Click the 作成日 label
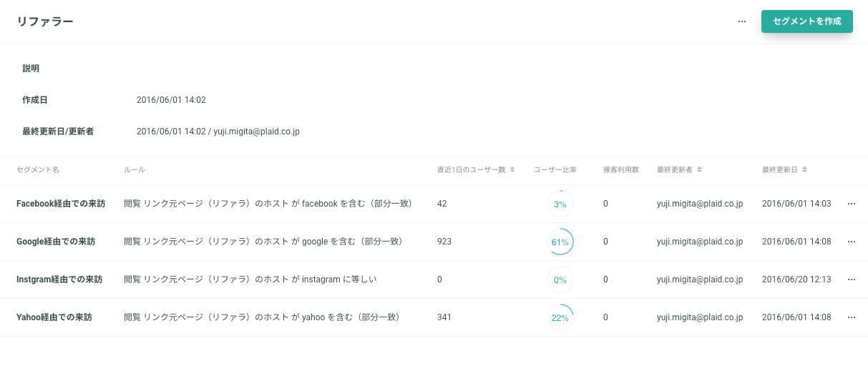Viewport: 868px width, 371px height. (35, 100)
